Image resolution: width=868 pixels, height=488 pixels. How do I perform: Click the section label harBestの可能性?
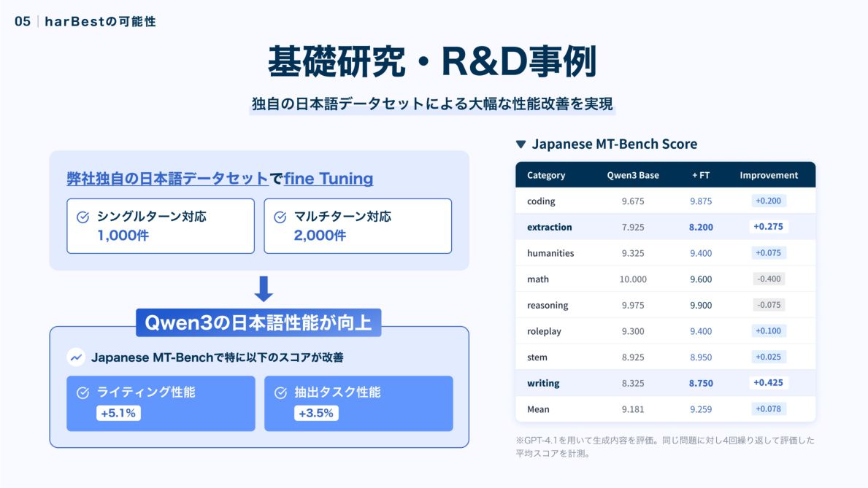coord(100,22)
